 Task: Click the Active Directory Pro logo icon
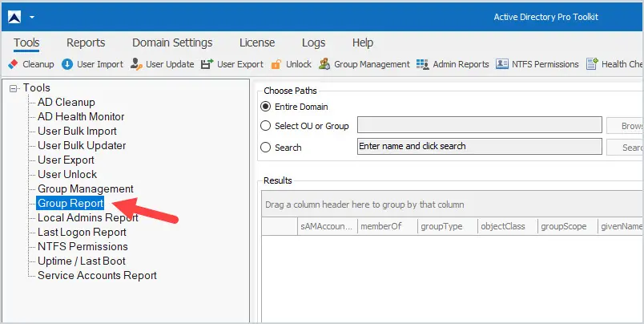click(14, 18)
